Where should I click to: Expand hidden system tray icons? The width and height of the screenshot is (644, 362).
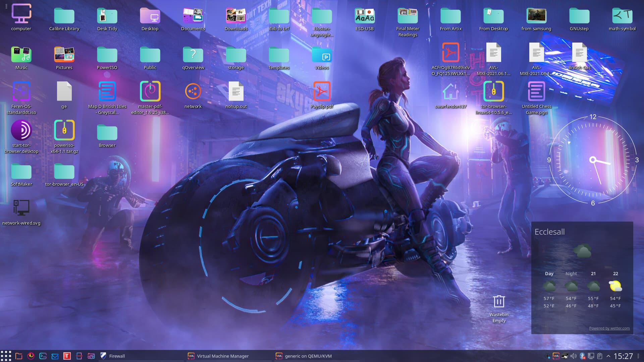[x=608, y=356]
